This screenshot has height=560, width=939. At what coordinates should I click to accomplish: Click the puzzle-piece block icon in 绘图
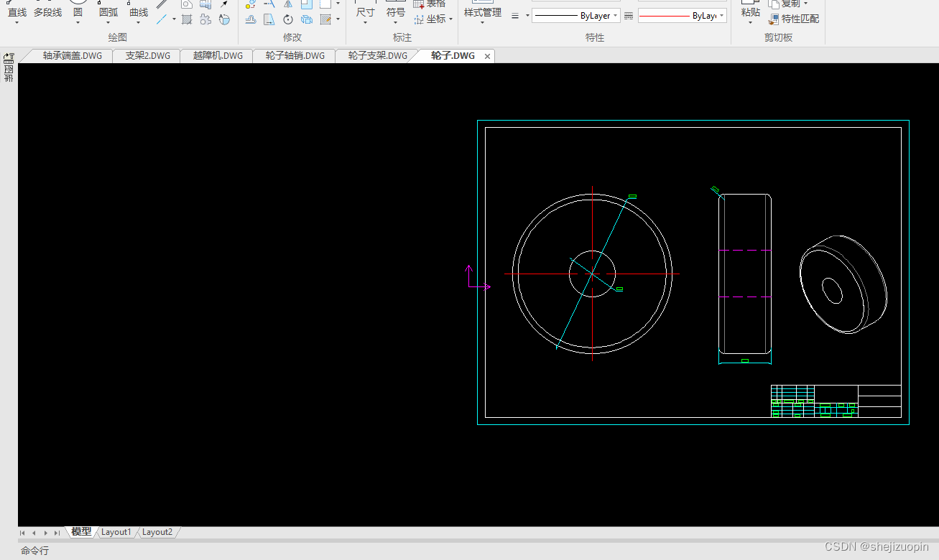[x=205, y=19]
